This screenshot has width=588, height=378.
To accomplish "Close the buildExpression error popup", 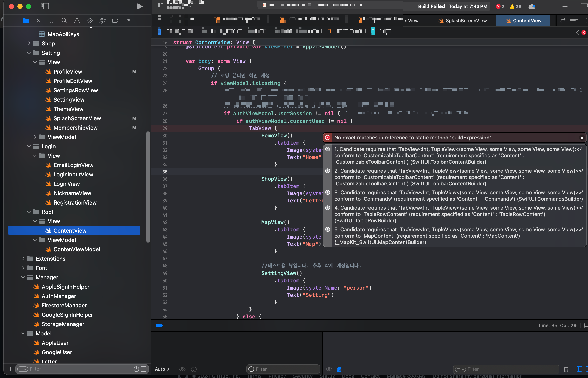I will (x=582, y=138).
